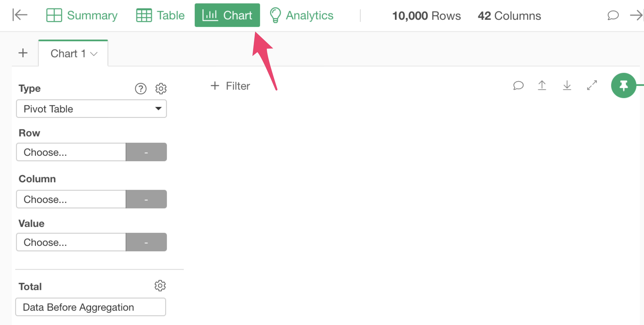
Task: Click the chart comment bubble icon
Action: [518, 85]
